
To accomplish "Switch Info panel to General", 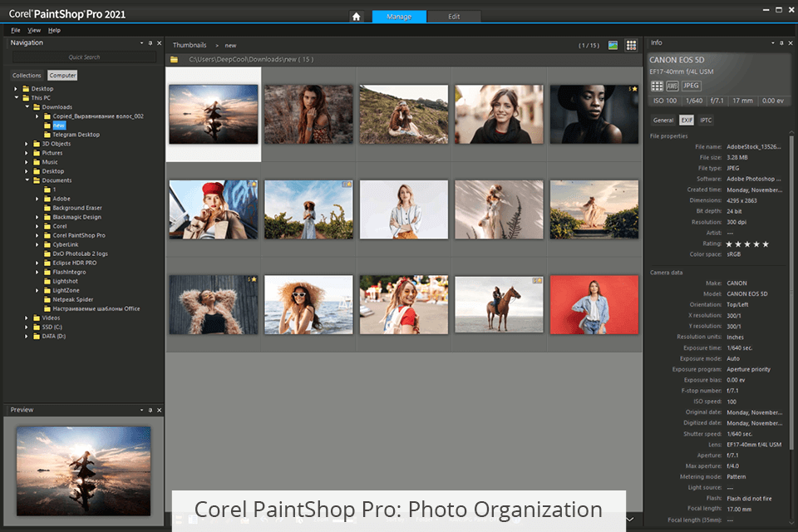I will click(663, 121).
